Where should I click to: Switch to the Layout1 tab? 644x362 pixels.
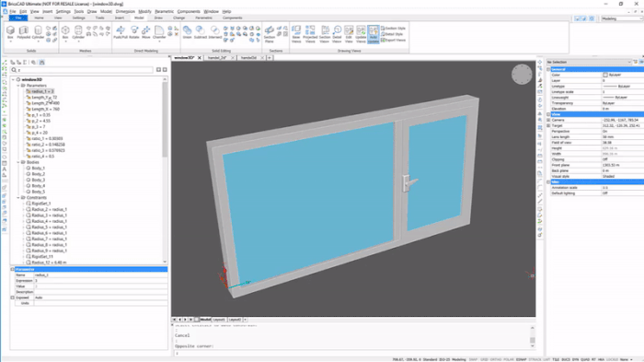click(x=219, y=320)
